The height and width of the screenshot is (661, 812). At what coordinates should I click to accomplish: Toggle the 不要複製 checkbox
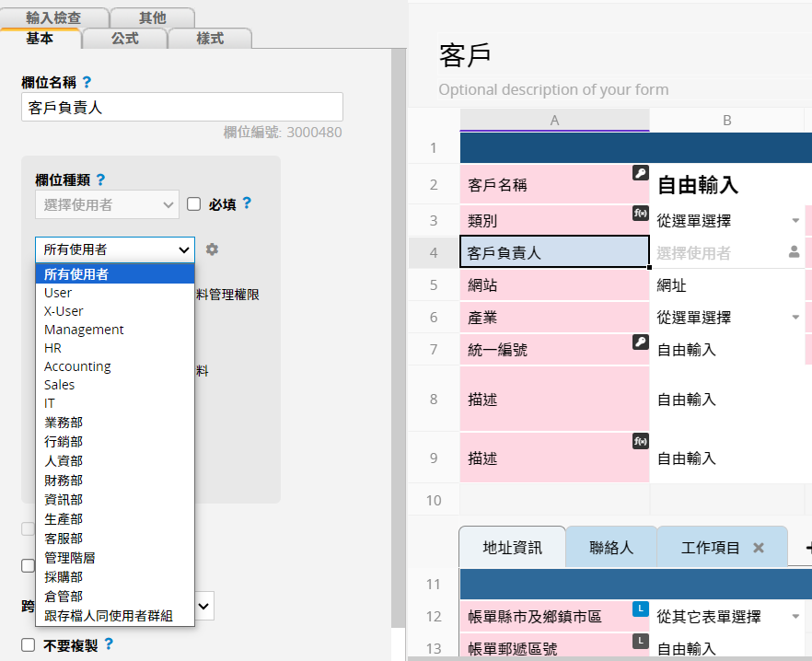point(29,644)
